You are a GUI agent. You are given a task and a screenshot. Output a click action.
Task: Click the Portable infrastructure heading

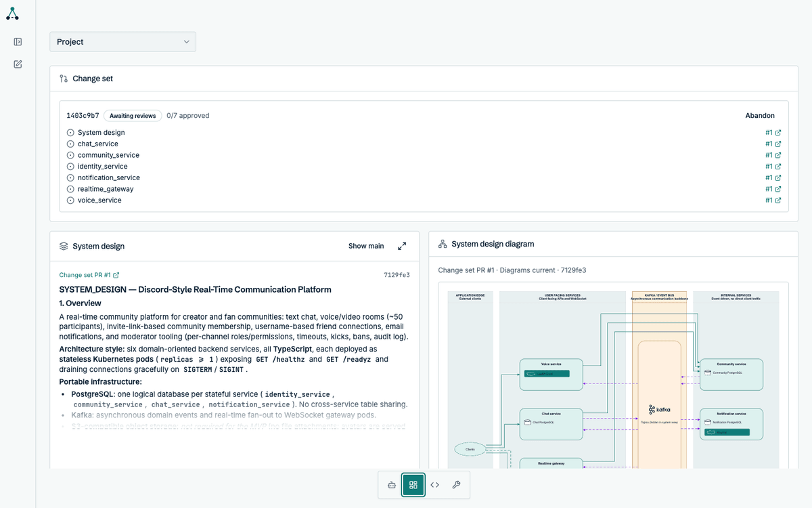pos(101,382)
